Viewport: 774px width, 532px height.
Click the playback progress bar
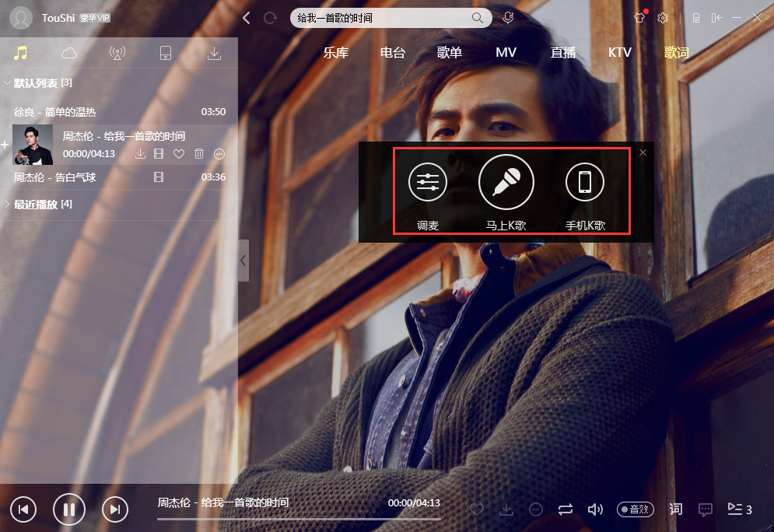pyautogui.click(x=299, y=518)
